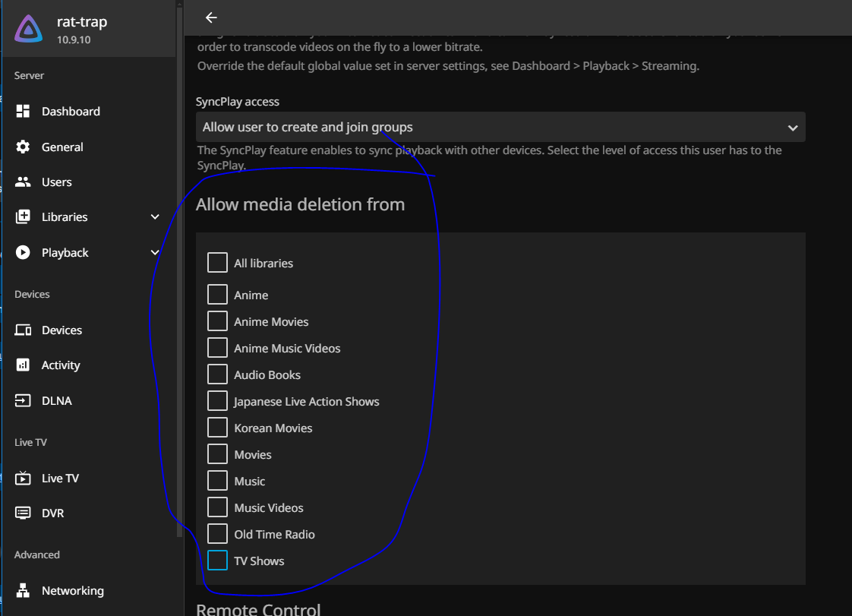The height and width of the screenshot is (616, 852).
Task: Enable the All libraries checkbox
Action: [217, 263]
